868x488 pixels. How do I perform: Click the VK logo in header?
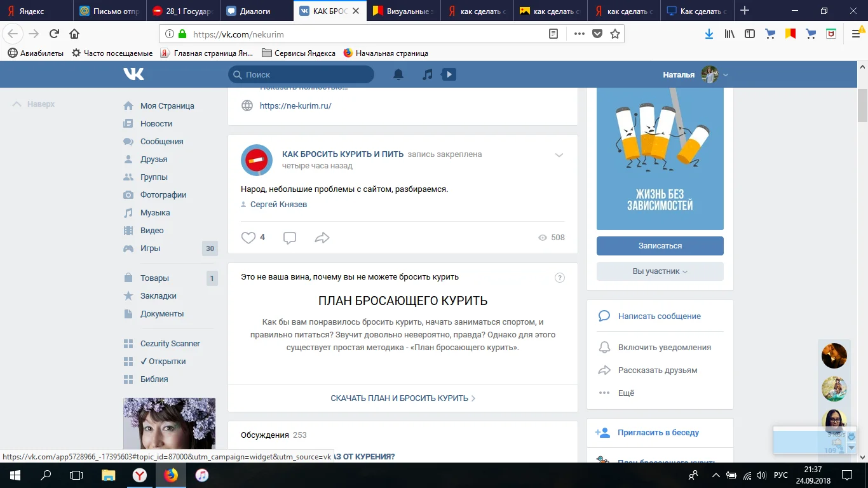point(133,74)
